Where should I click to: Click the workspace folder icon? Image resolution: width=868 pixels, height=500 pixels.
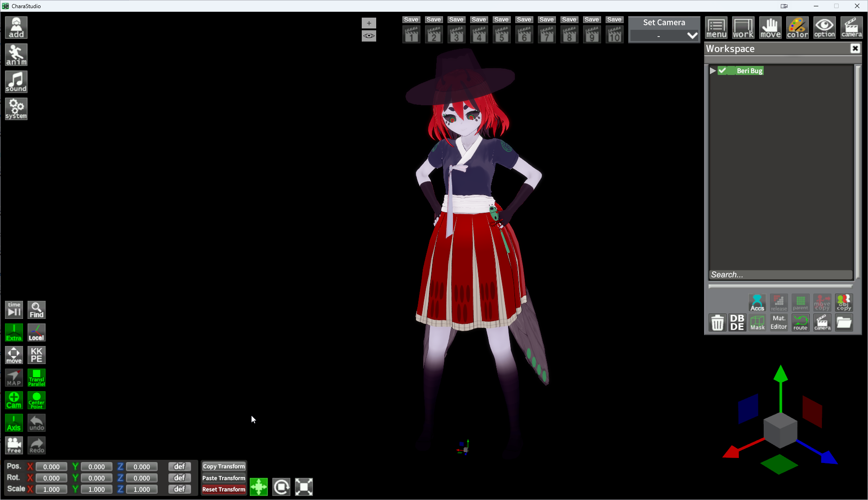[844, 323]
